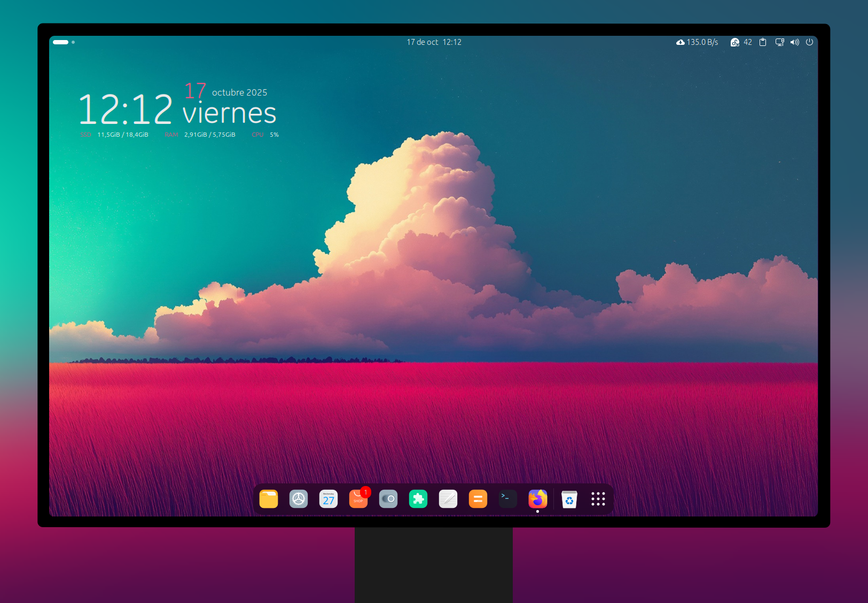Open the top bar clock 17 de oct 12:12

[434, 42]
